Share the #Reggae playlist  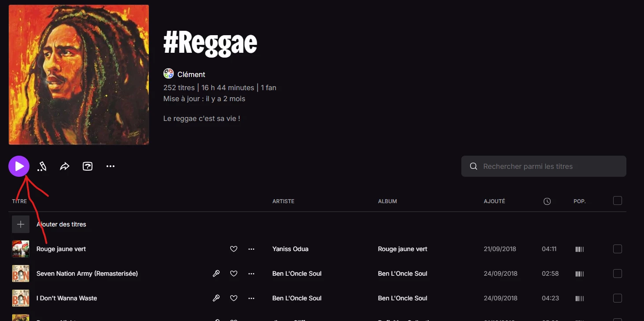[x=65, y=167]
